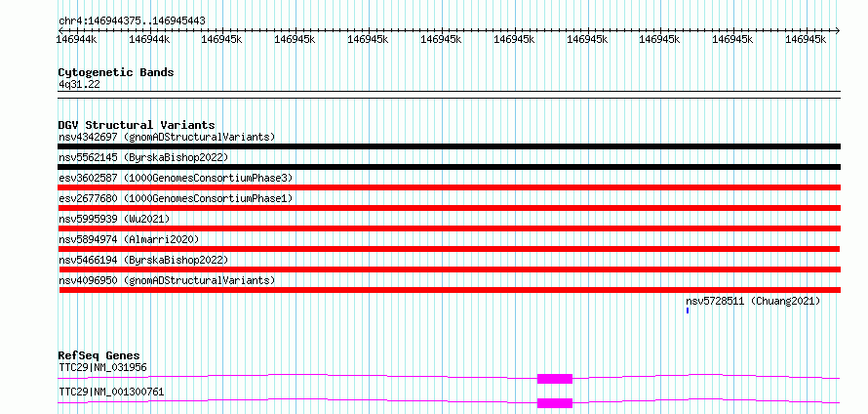Select the black bar under nsv4342697
The height and width of the screenshot is (414, 868).
click(450, 146)
